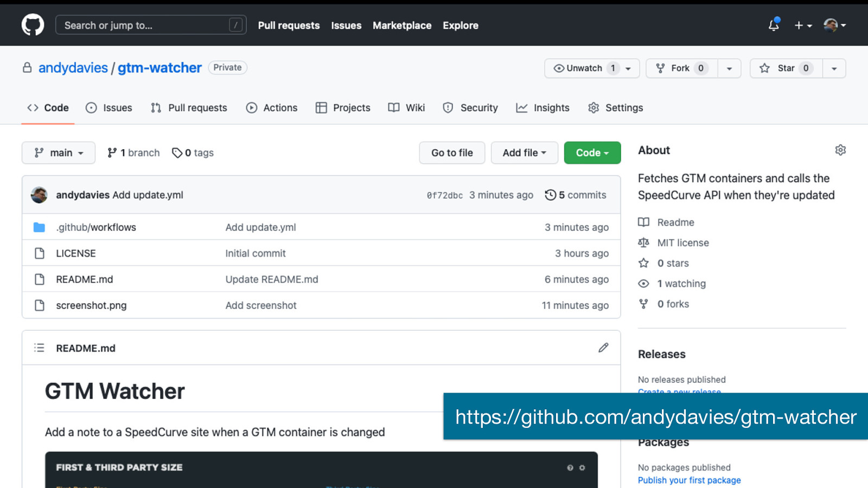The image size is (868, 488).
Task: Focus the Search or jump to field
Action: (151, 25)
